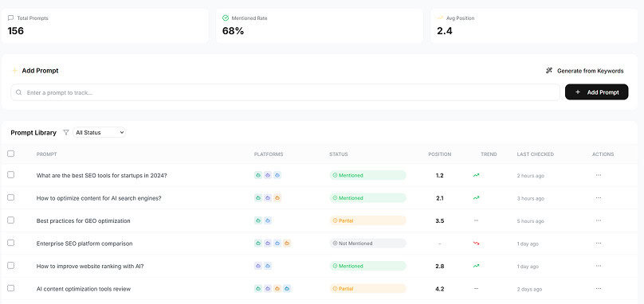
Task: Click the green check icon next to Mentioned Rate
Action: (x=225, y=18)
